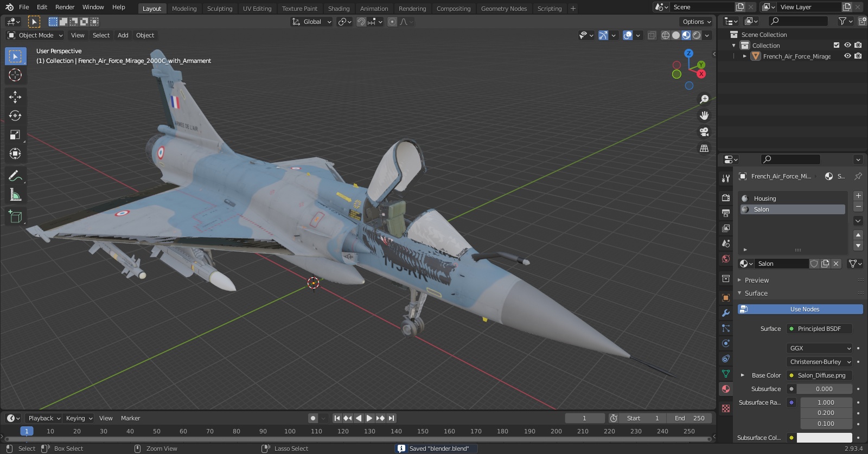Open the Render properties tab

[x=726, y=197]
